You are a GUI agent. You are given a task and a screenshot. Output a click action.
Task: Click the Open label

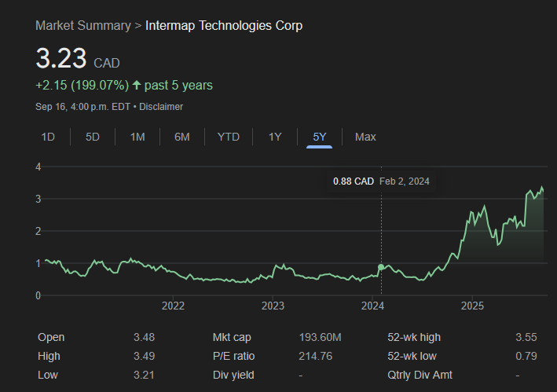(51, 337)
